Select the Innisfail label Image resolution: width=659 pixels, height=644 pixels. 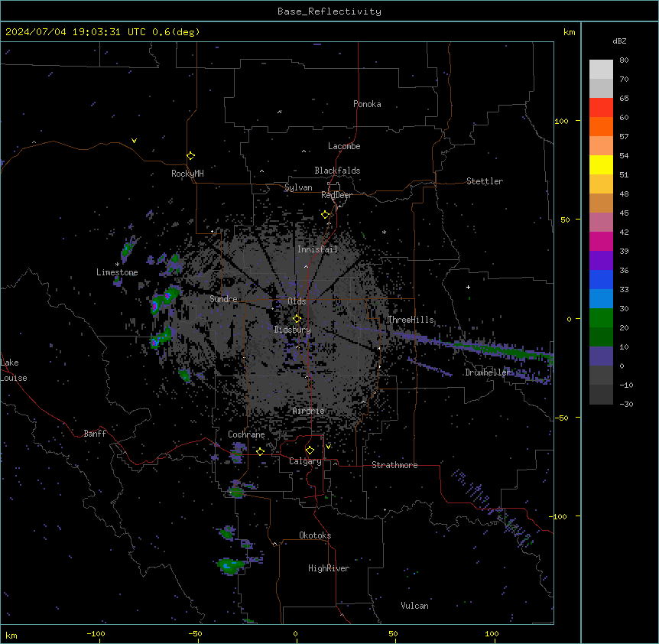317,249
